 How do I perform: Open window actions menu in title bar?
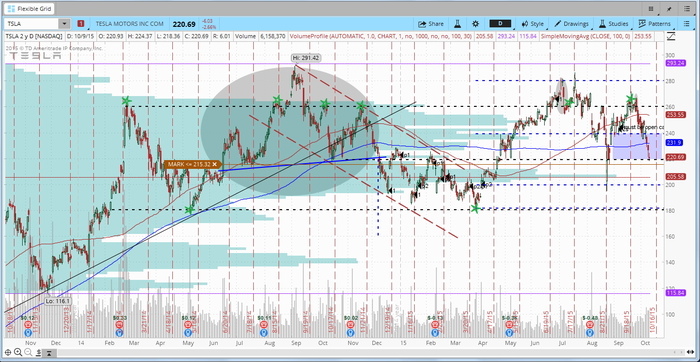point(687,8)
